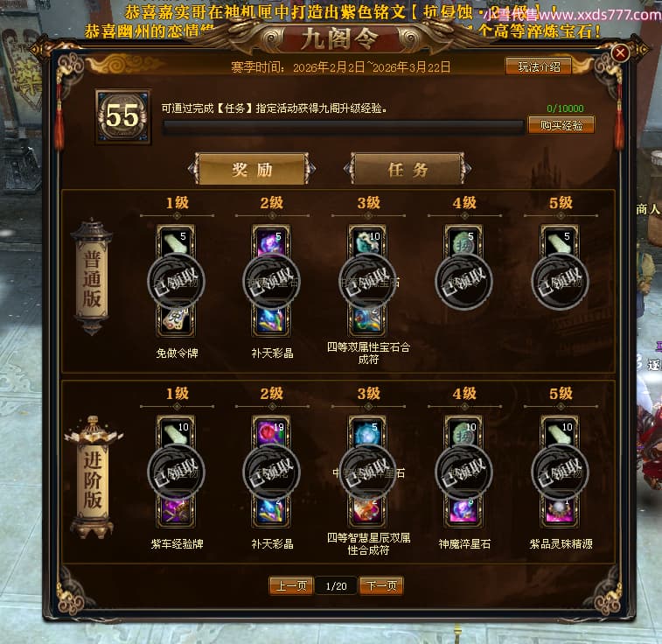
Task: Click 四等双属性宝石合成符 icon in 普通版 level 3
Action: [368, 319]
